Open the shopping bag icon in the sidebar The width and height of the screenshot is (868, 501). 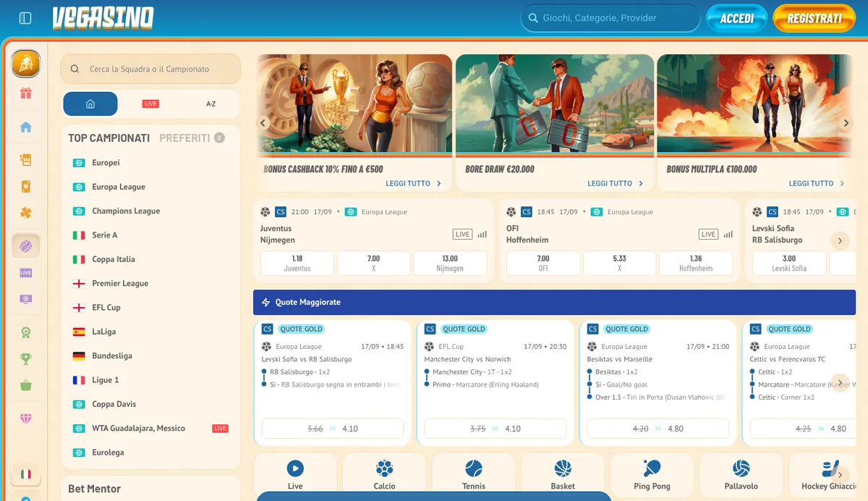tap(26, 385)
